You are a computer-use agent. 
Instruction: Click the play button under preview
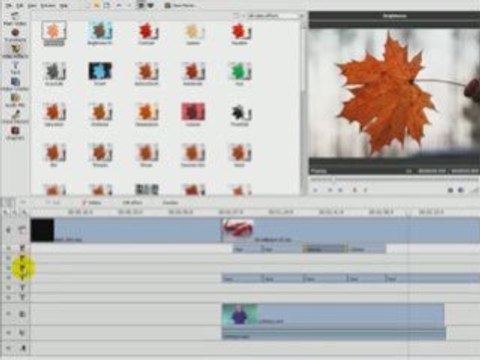(315, 190)
